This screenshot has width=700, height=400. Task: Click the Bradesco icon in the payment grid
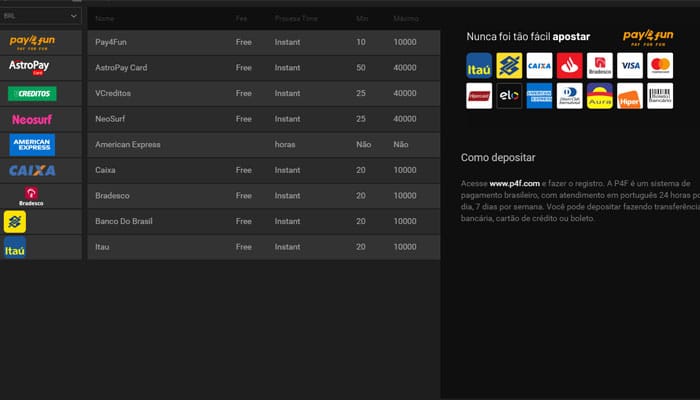click(x=600, y=66)
